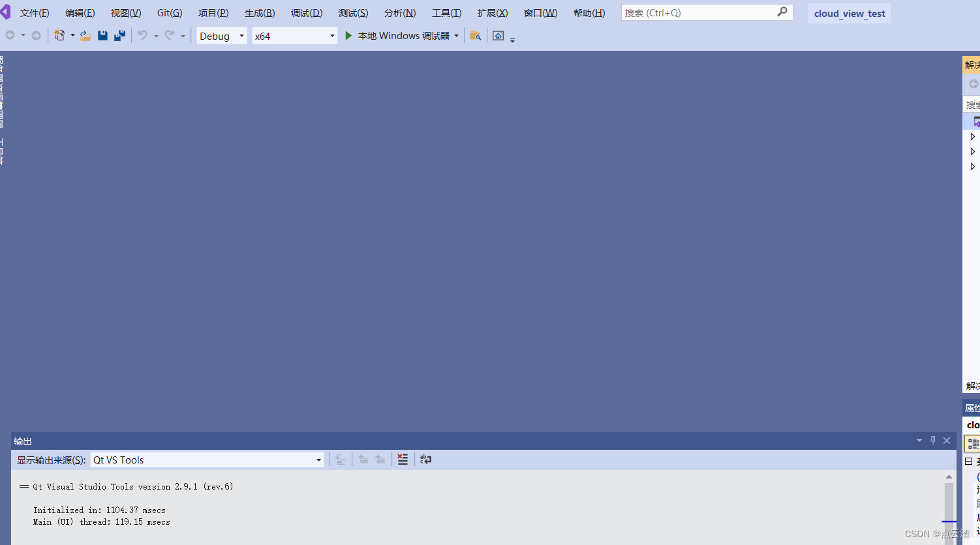The width and height of the screenshot is (980, 545).
Task: Click the go to previous message icon
Action: 363,460
